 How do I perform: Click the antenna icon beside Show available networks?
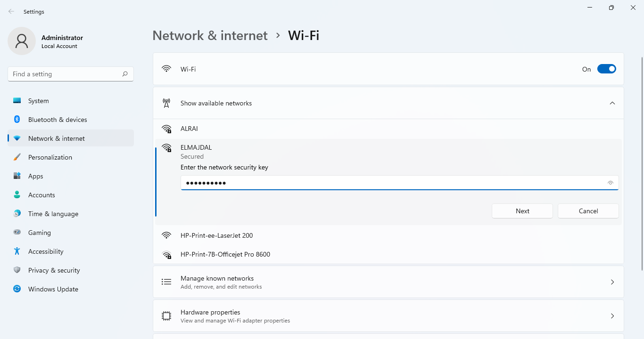coord(166,103)
